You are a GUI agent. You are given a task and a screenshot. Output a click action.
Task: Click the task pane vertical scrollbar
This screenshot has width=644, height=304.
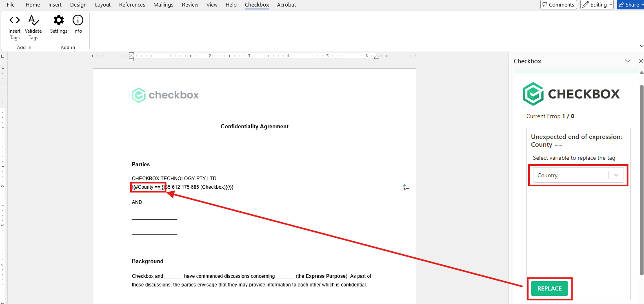(642, 180)
